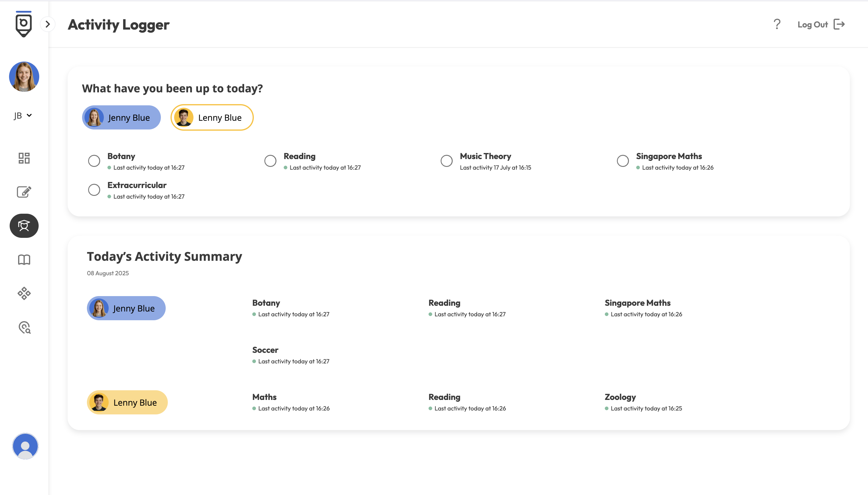Image resolution: width=868 pixels, height=495 pixels.
Task: Expand the sidebar with chevron arrow
Action: point(48,24)
